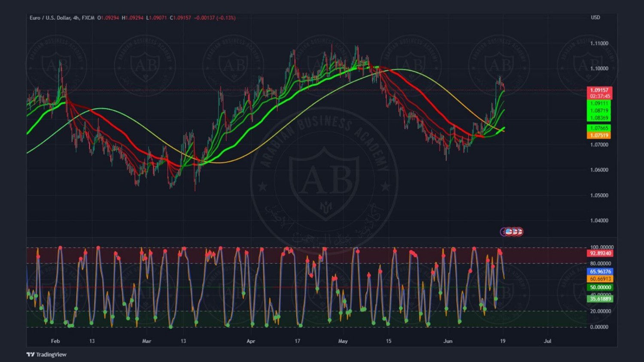Image resolution: width=644 pixels, height=362 pixels.
Task: Click the green 1.07665 moving average label
Action: click(x=599, y=128)
